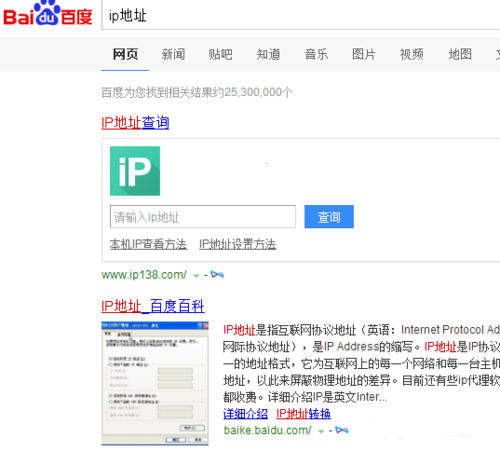Open IP地址设置方法 link
Viewport: 500px width, 451px height.
(x=238, y=244)
